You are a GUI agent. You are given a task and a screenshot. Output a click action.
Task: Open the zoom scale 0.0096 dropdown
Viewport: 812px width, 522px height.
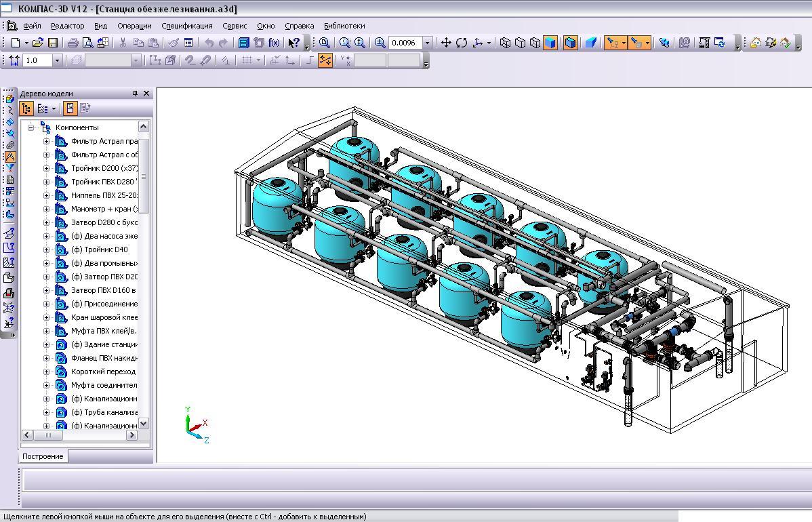(427, 43)
